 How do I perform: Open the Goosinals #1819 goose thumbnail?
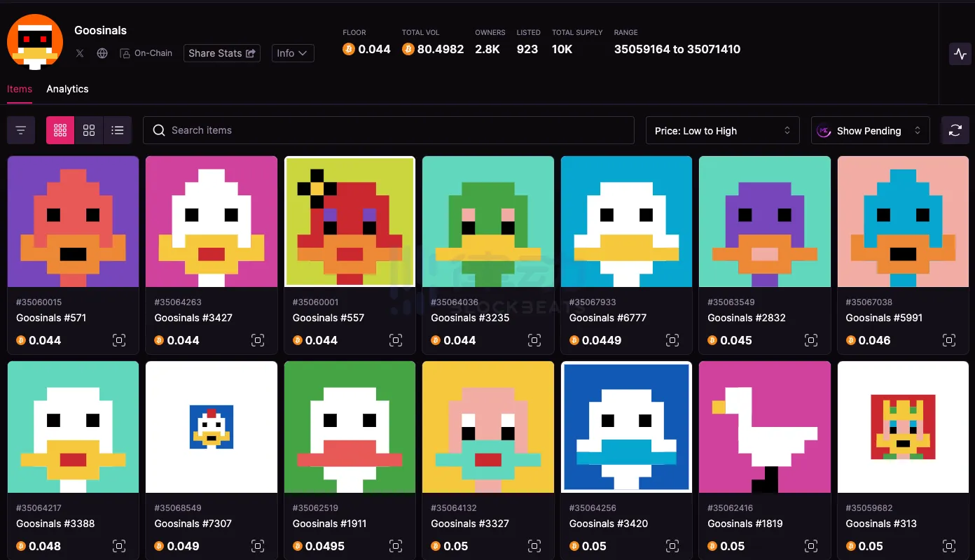pos(764,427)
